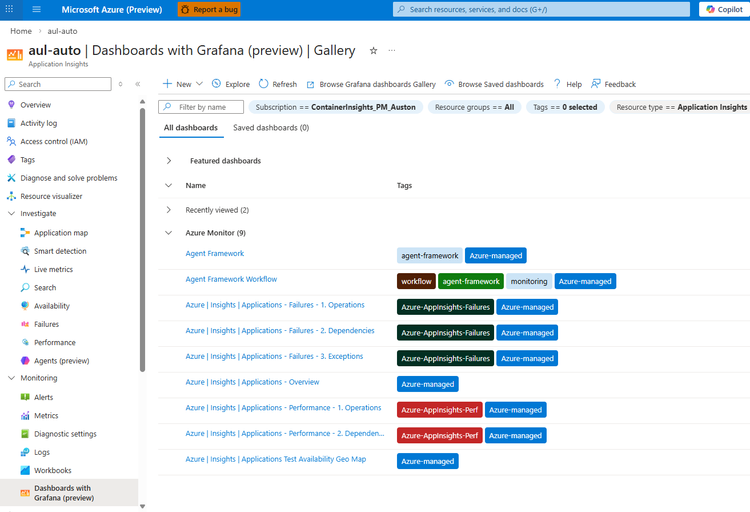This screenshot has height=512, width=750.
Task: Click the Report a bug button
Action: 209,9
